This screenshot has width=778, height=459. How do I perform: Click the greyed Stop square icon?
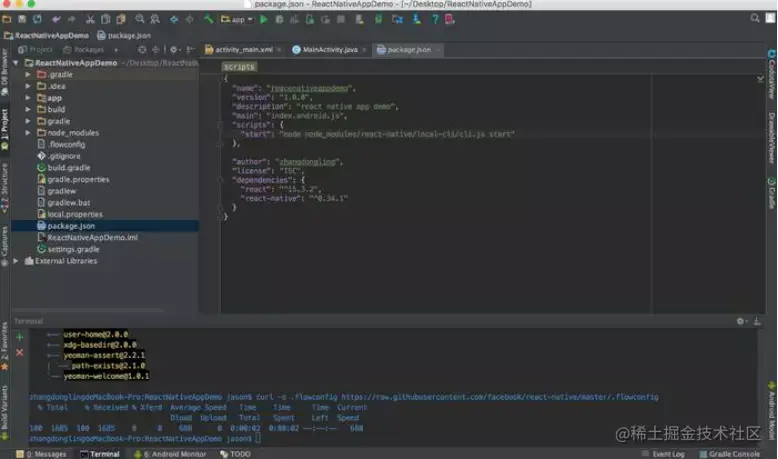click(341, 19)
